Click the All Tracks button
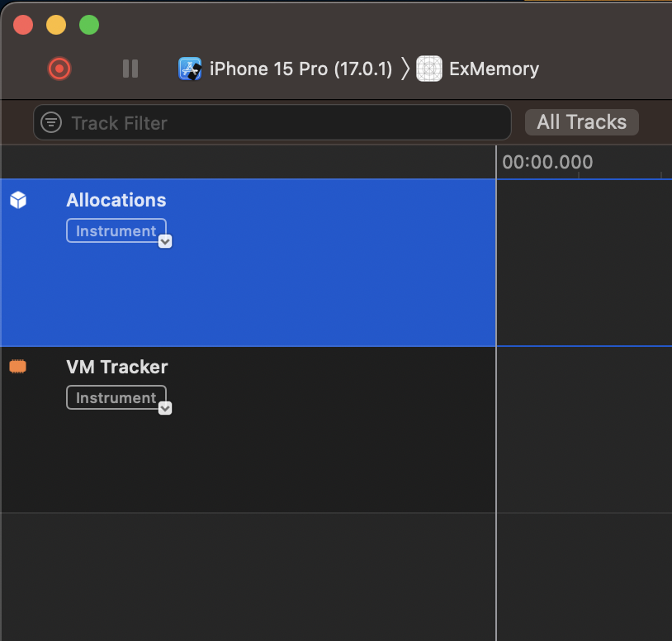This screenshot has width=672, height=641. (581, 122)
